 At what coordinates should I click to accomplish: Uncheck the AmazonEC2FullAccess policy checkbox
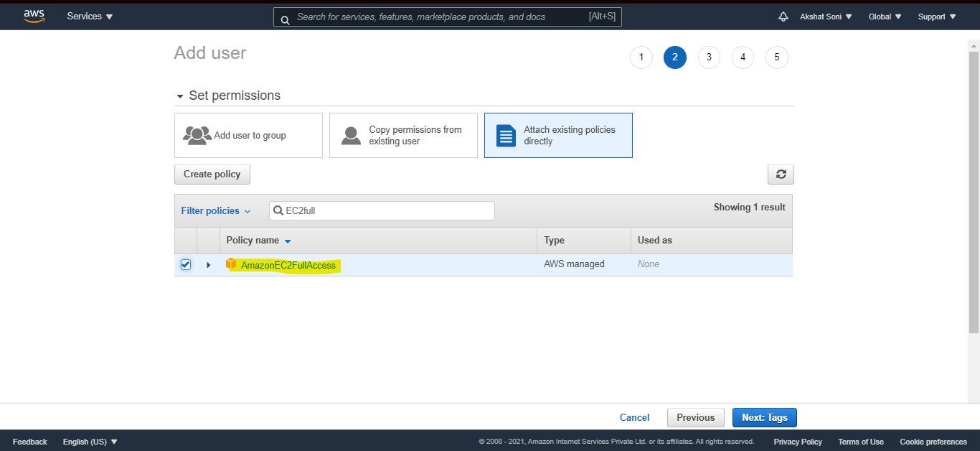coord(186,264)
